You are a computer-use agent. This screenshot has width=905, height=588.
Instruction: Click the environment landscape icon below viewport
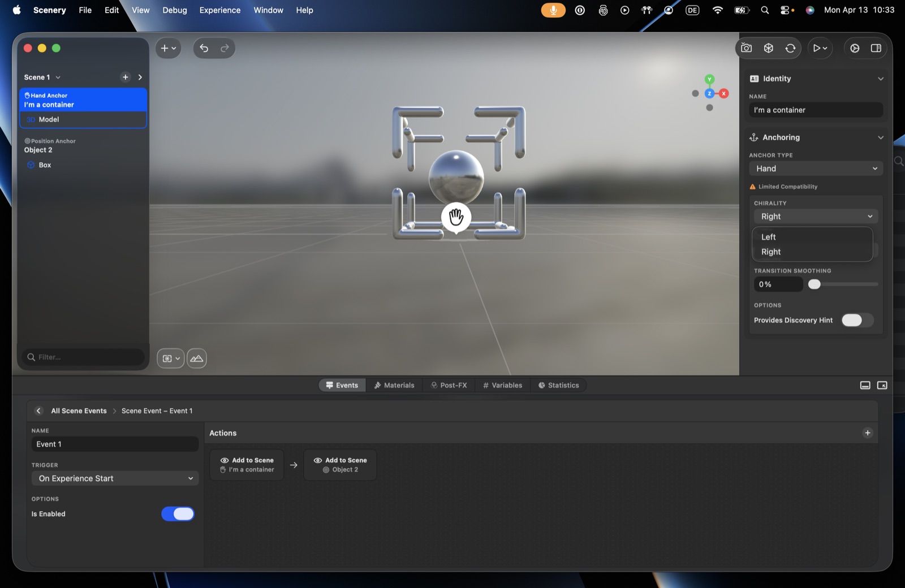[x=196, y=358]
